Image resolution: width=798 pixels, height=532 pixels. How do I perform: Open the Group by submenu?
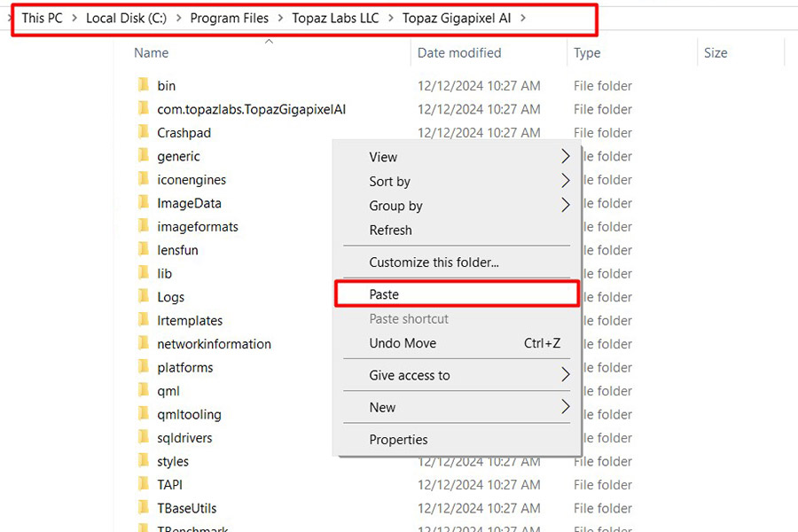(457, 206)
